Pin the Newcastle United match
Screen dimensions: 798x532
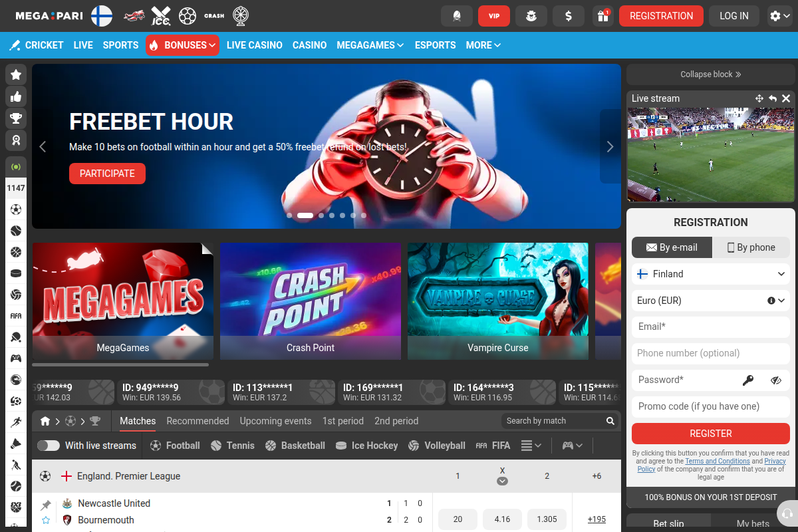[46, 505]
